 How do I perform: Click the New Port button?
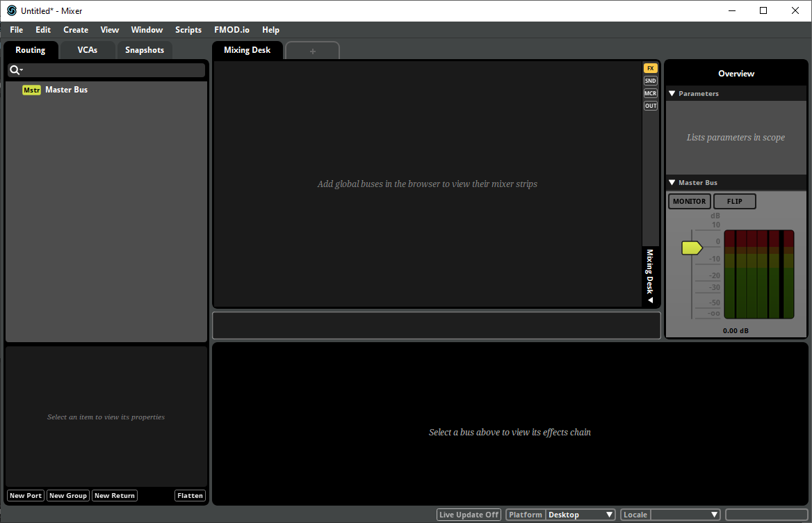click(x=25, y=496)
